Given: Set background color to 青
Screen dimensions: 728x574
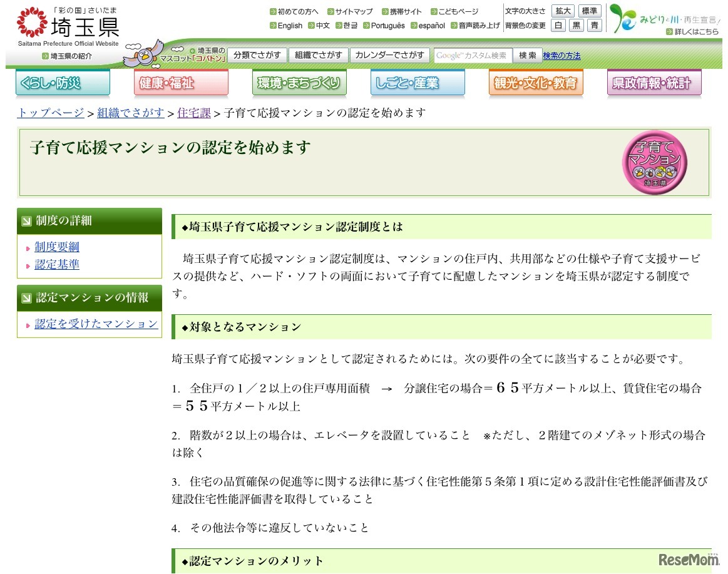Looking at the screenshot, I should [x=594, y=26].
